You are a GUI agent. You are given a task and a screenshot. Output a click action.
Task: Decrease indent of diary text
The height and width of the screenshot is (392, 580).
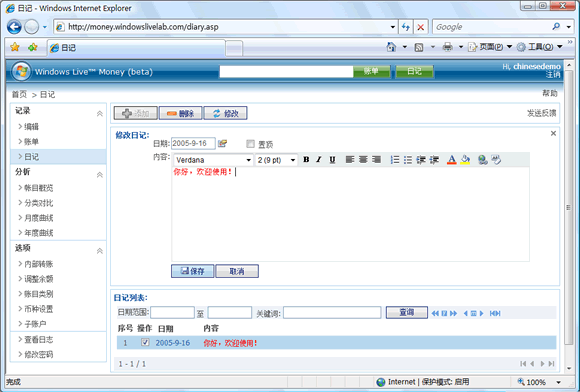pyautogui.click(x=421, y=159)
